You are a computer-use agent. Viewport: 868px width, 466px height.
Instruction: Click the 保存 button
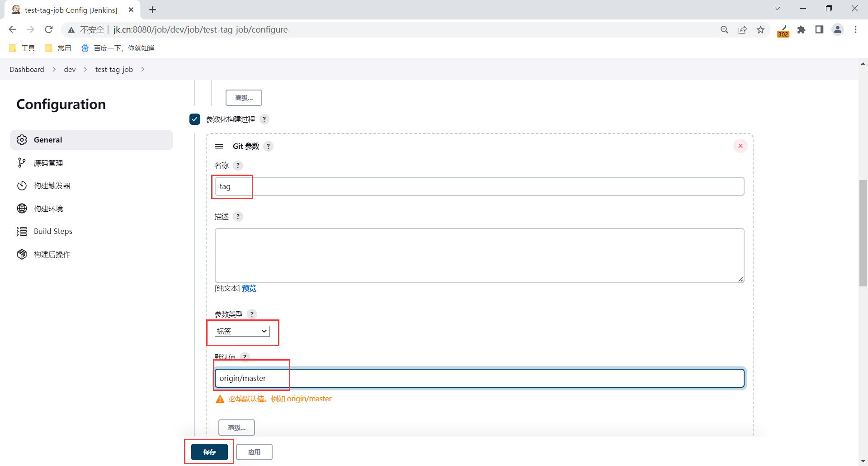click(209, 452)
